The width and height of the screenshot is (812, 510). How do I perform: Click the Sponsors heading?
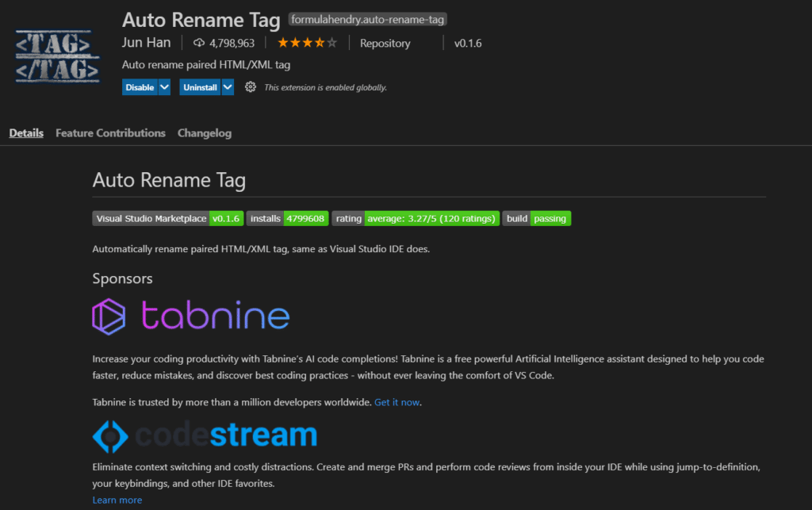[122, 278]
